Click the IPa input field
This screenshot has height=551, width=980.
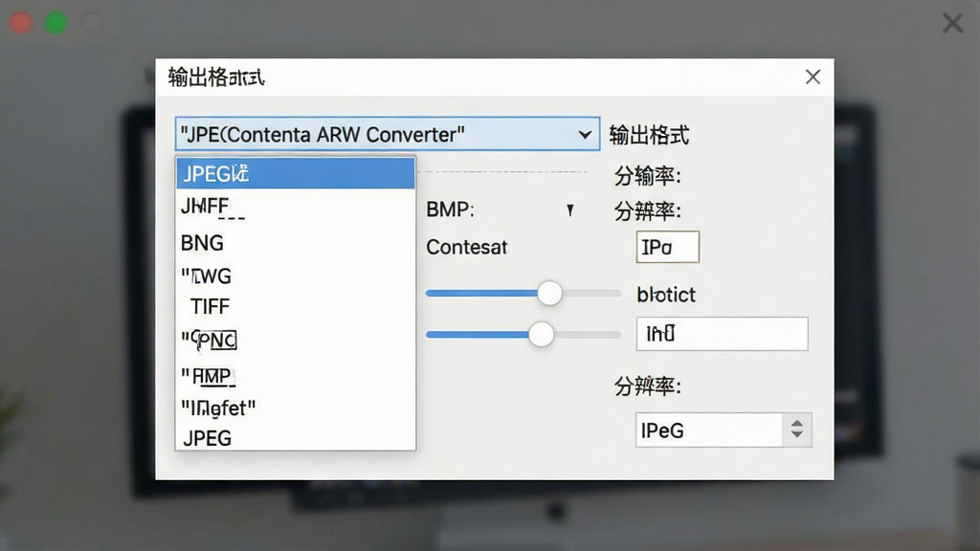click(667, 247)
